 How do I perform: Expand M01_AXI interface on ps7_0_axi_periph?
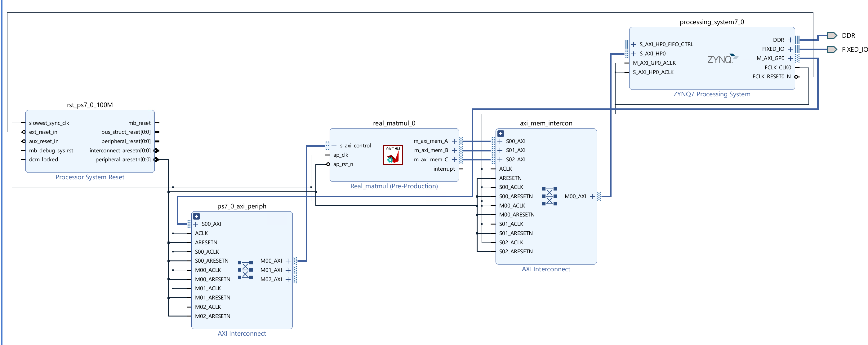pyautogui.click(x=288, y=270)
